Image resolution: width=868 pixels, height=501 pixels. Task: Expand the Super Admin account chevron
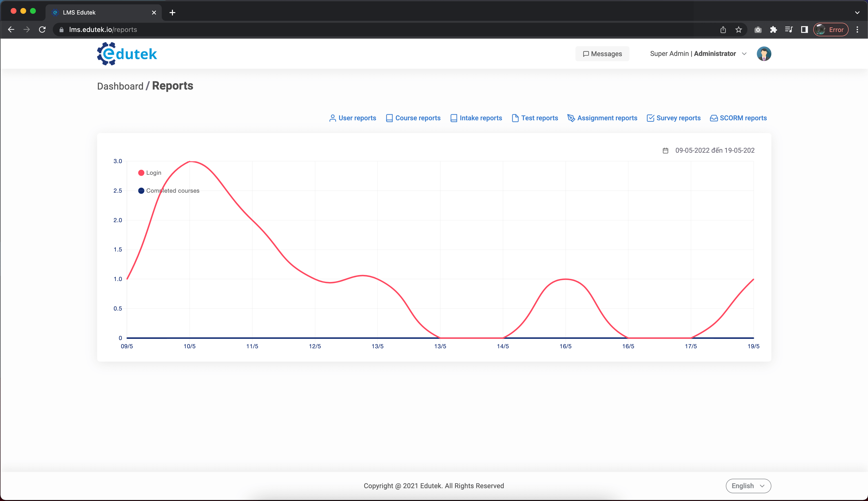click(x=744, y=54)
